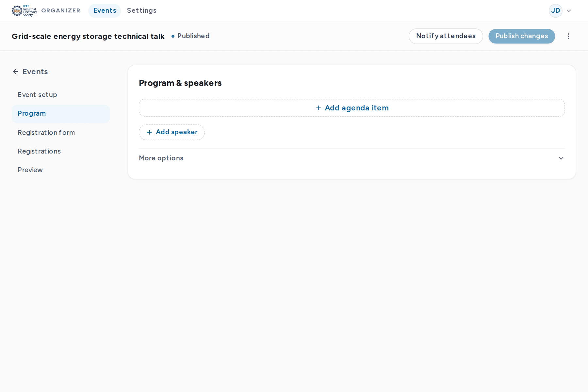This screenshot has width=588, height=392.
Task: Switch to the Events top navigation tab
Action: (105, 10)
